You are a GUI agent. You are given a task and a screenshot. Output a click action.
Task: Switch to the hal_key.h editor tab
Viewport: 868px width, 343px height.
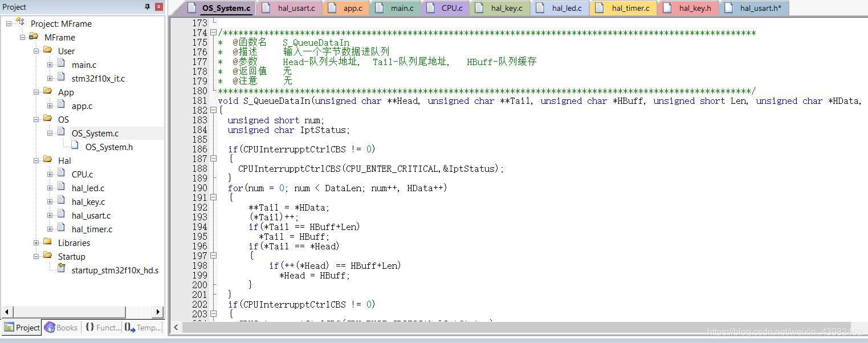pyautogui.click(x=688, y=8)
